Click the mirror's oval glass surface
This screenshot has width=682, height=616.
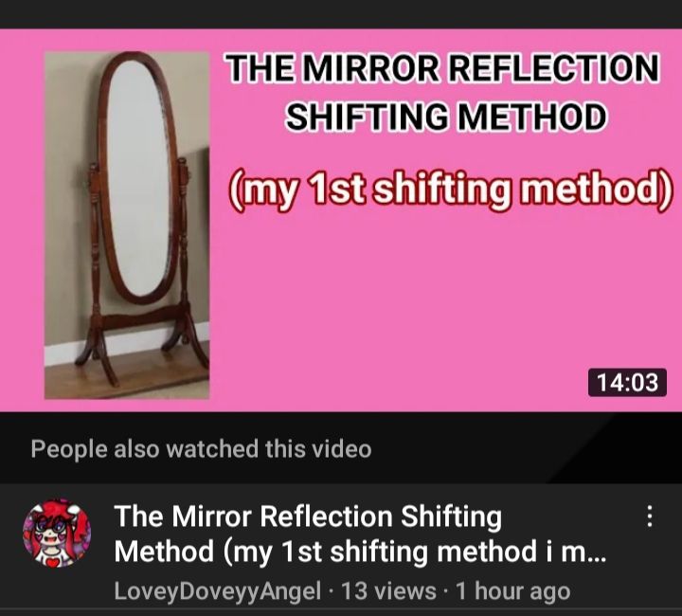coord(138,178)
